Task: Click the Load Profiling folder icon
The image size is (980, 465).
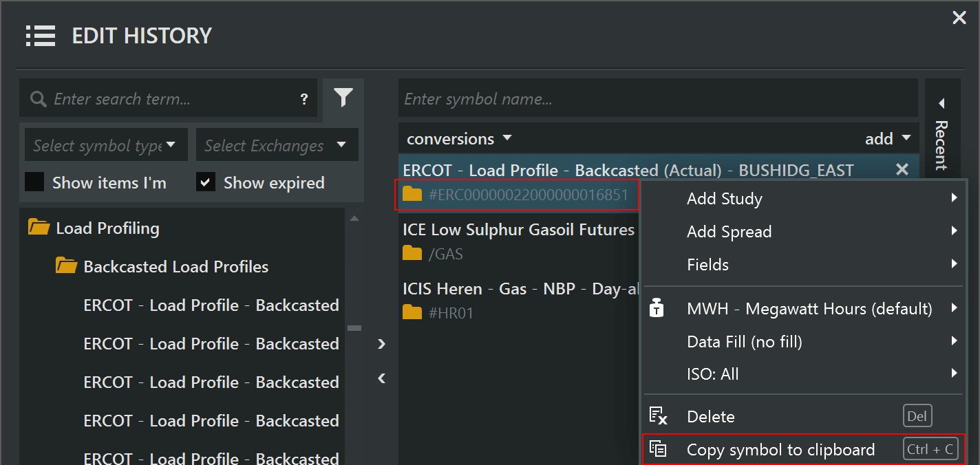Action: pyautogui.click(x=39, y=228)
